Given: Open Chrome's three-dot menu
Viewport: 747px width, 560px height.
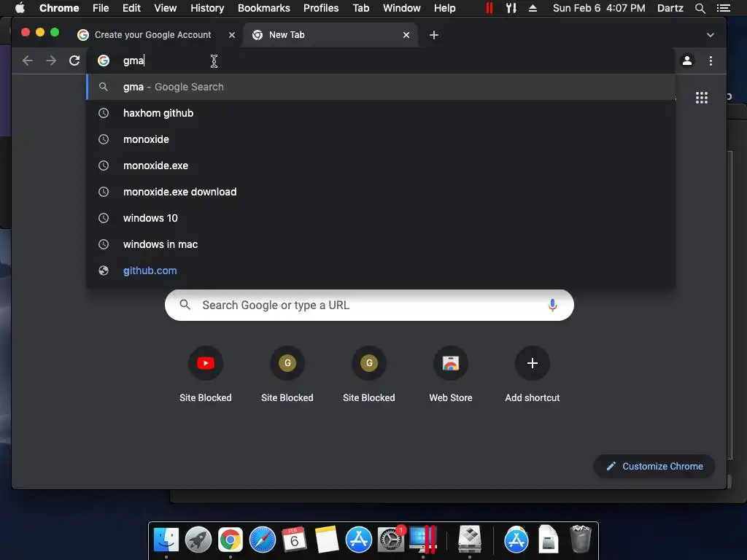Looking at the screenshot, I should coord(711,61).
